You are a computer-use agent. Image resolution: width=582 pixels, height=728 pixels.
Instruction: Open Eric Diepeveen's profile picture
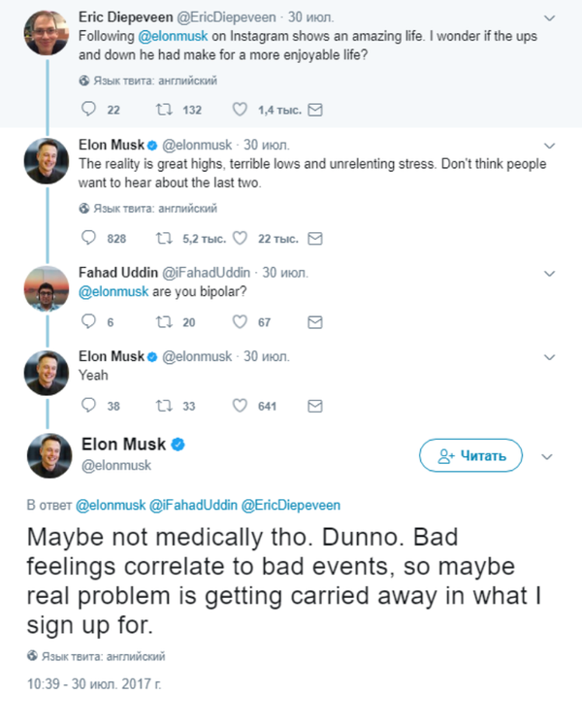coord(40,28)
